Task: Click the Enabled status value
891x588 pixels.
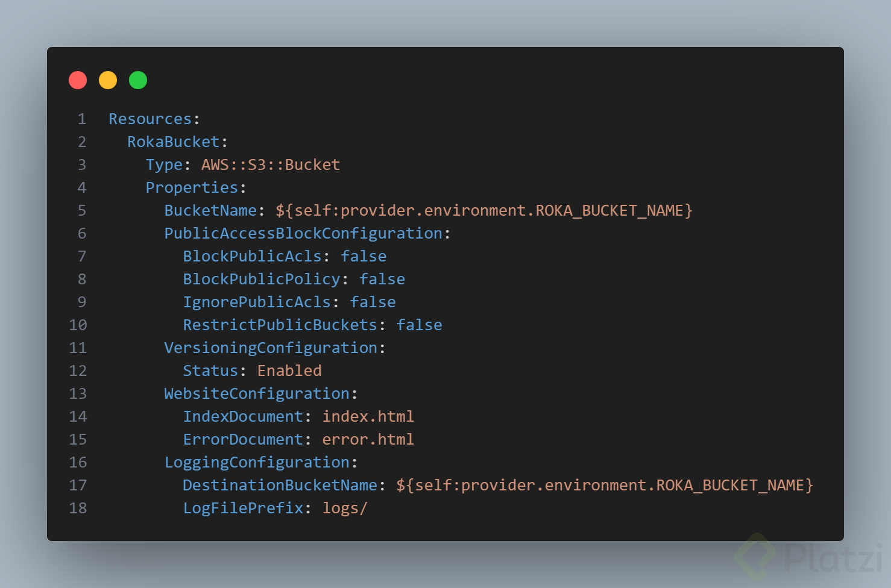Action: pos(289,371)
